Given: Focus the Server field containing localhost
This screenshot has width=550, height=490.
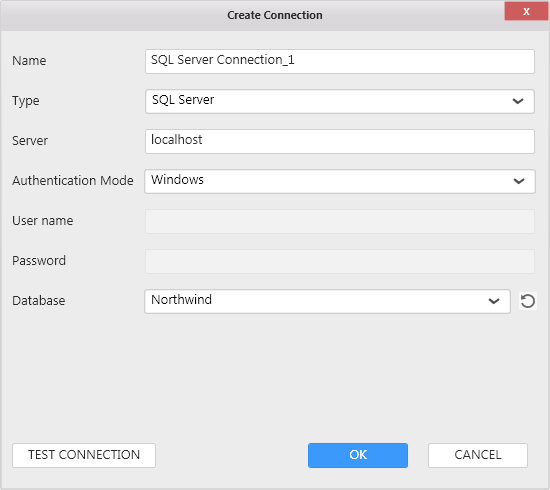Looking at the screenshot, I should click(x=340, y=141).
